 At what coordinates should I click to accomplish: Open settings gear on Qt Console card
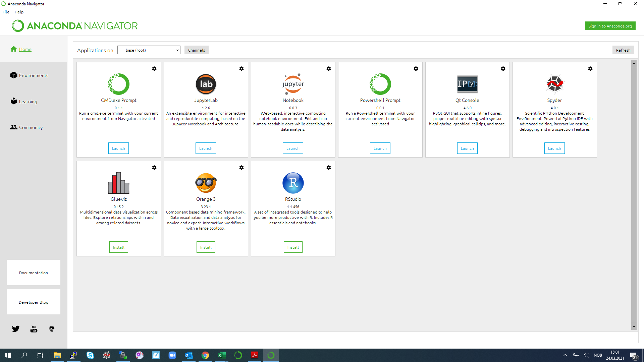pyautogui.click(x=503, y=69)
